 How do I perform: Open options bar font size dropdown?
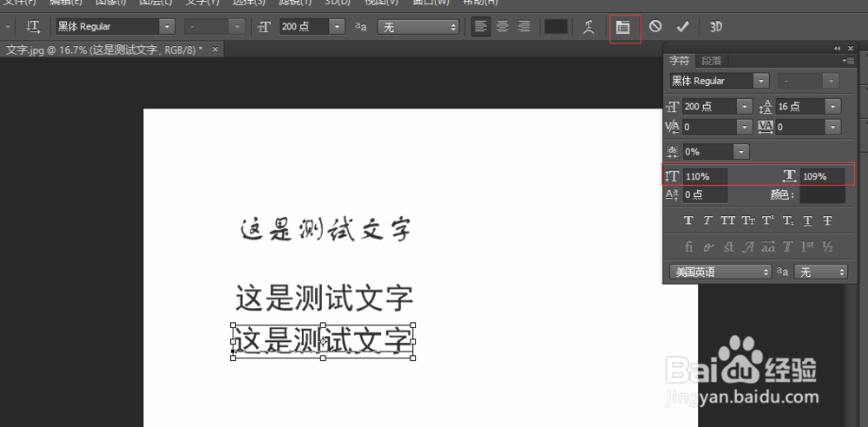[x=337, y=27]
